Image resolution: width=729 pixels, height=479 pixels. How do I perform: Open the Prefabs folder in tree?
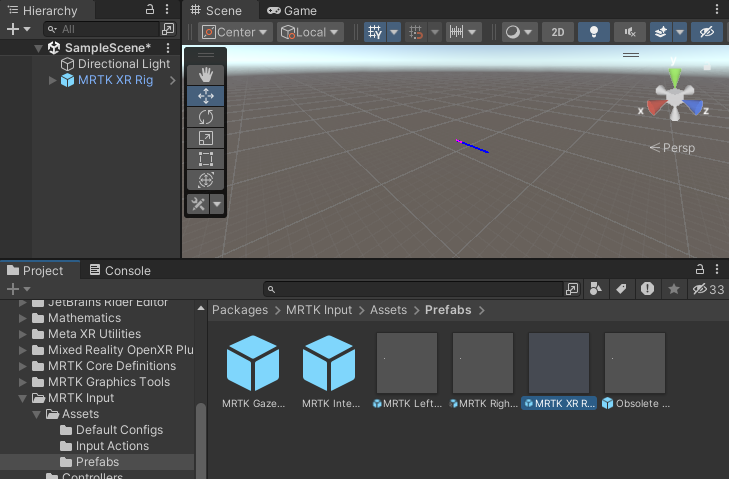click(x=97, y=462)
